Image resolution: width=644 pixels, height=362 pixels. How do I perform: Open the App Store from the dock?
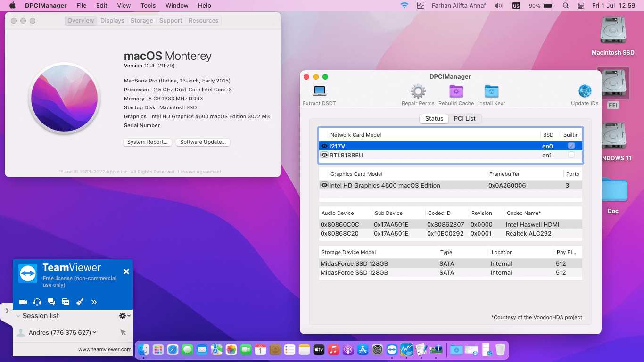point(363,349)
